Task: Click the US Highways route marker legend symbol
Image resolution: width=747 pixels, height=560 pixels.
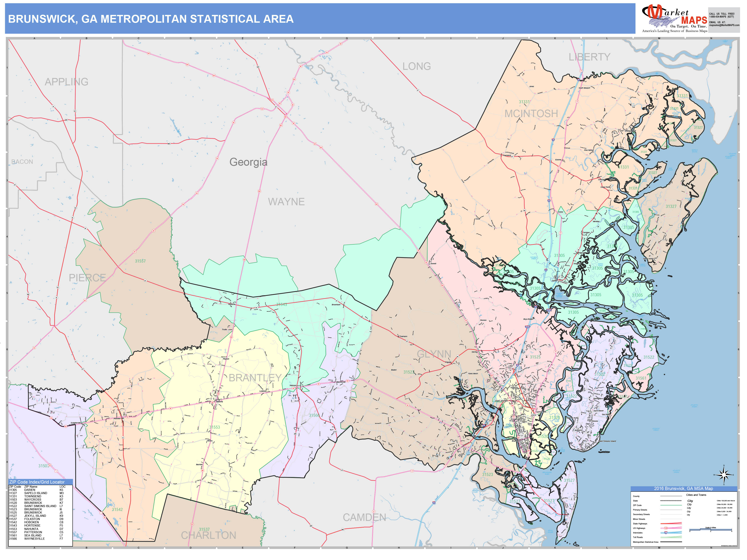Action: [x=666, y=528]
